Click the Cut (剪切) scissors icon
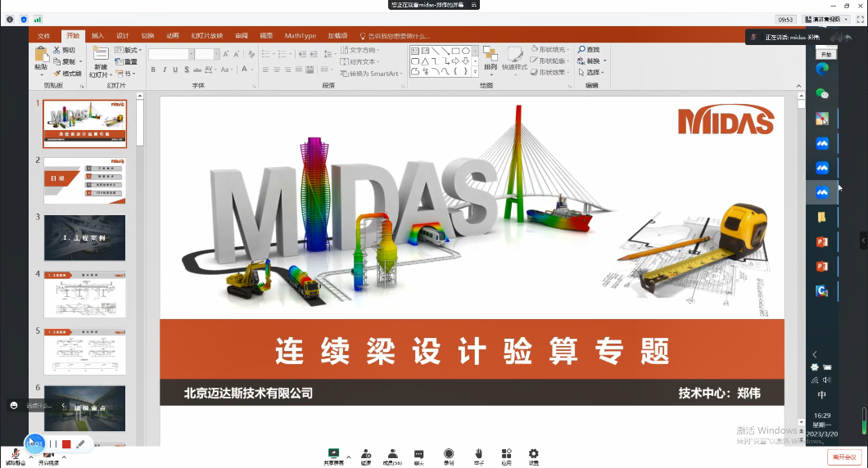868x468 pixels. point(57,50)
